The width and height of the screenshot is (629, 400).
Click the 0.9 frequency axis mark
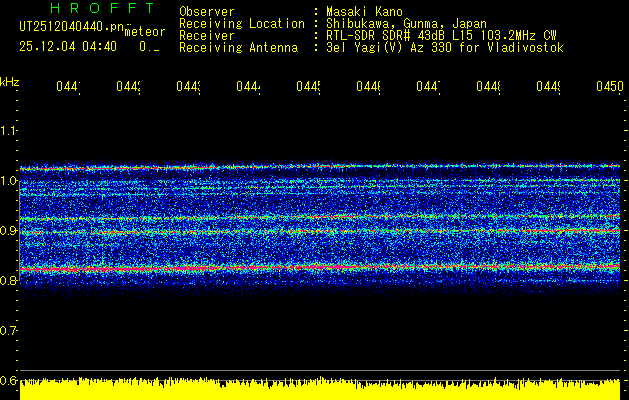click(x=9, y=230)
